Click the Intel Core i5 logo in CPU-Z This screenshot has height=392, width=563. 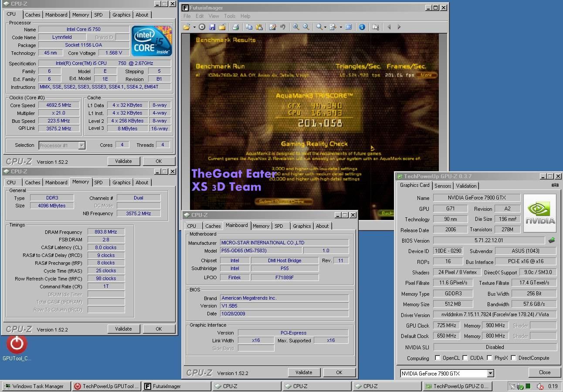tap(152, 41)
